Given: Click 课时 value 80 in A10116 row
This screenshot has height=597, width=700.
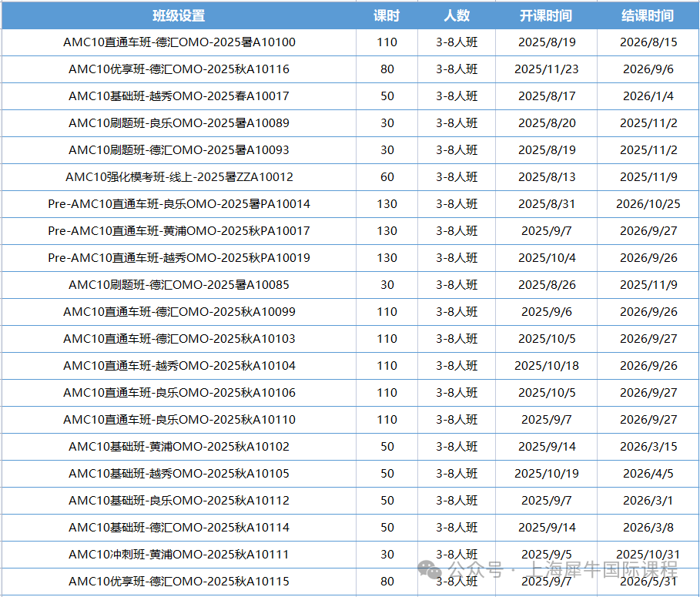Looking at the screenshot, I should (387, 69).
